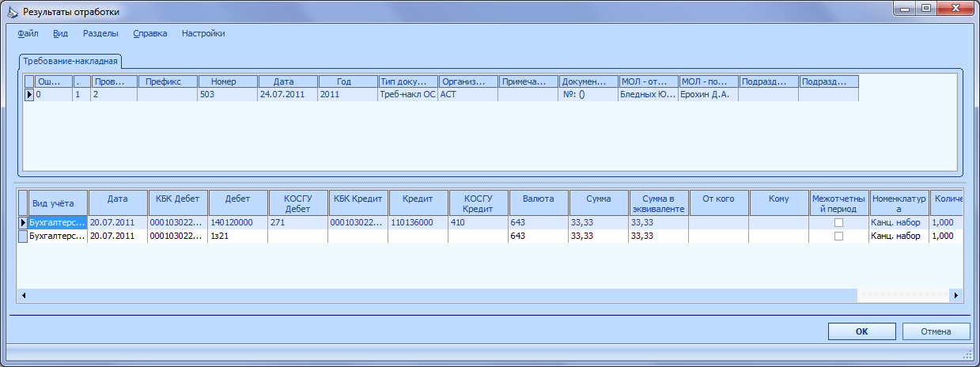Select the date cell 24.07.2011
The width and height of the screenshot is (980, 367).
tap(288, 94)
